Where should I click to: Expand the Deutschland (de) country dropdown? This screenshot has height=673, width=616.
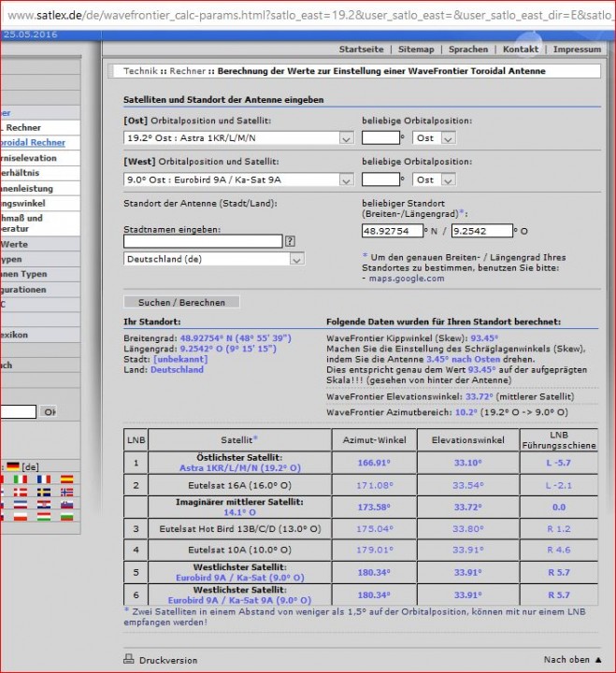pyautogui.click(x=214, y=259)
